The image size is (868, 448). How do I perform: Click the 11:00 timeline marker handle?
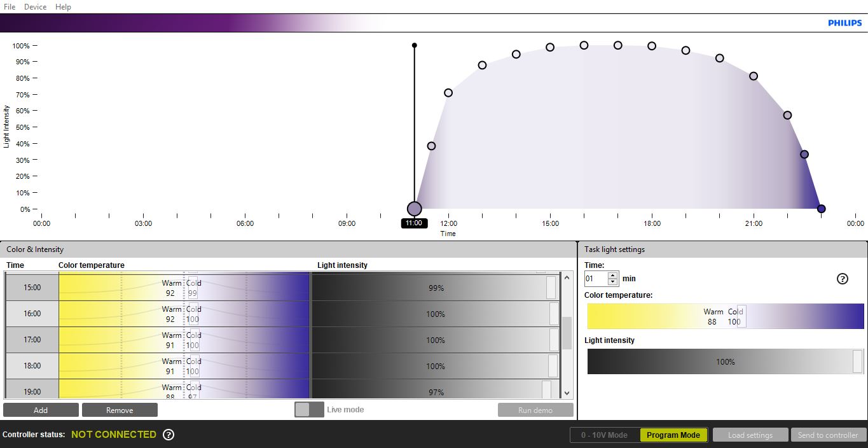414,209
